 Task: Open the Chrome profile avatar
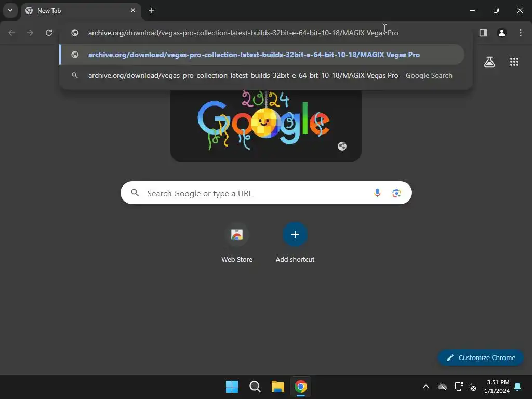pyautogui.click(x=502, y=33)
